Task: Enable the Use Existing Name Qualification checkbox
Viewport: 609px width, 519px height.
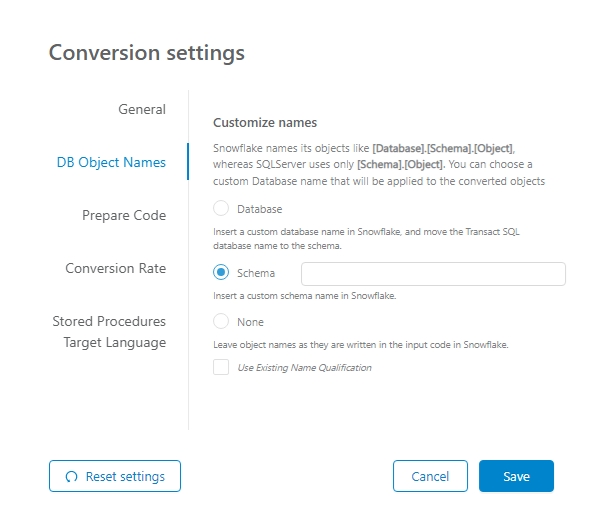Action: 221,368
